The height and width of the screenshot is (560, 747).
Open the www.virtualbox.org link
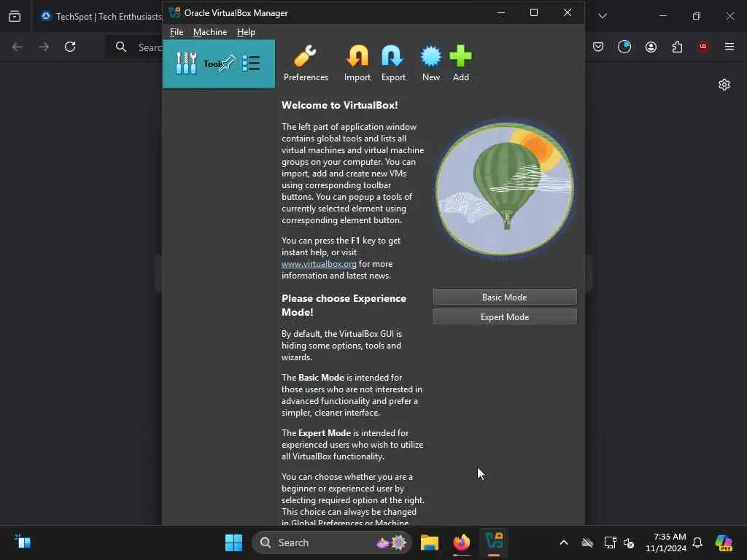[x=319, y=264]
